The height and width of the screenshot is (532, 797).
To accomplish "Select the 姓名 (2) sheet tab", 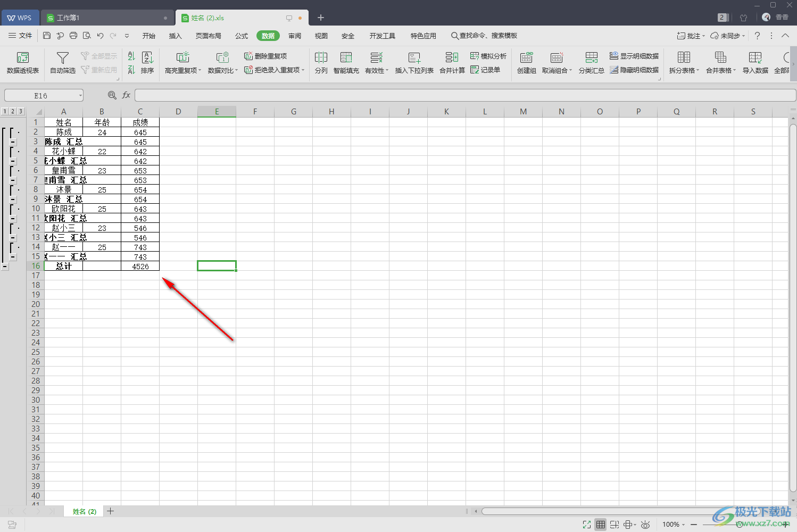I will [85, 511].
